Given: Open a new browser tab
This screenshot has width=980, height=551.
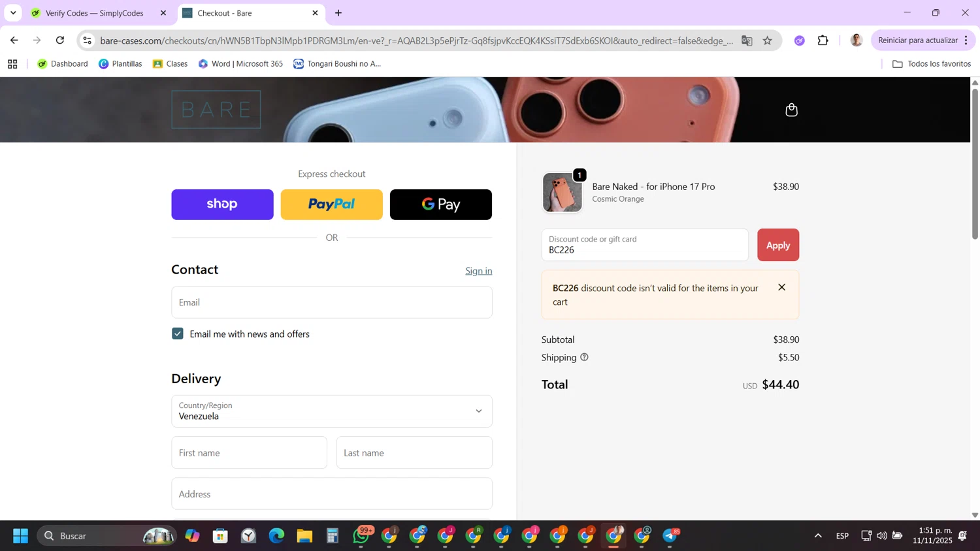Looking at the screenshot, I should click(x=338, y=13).
